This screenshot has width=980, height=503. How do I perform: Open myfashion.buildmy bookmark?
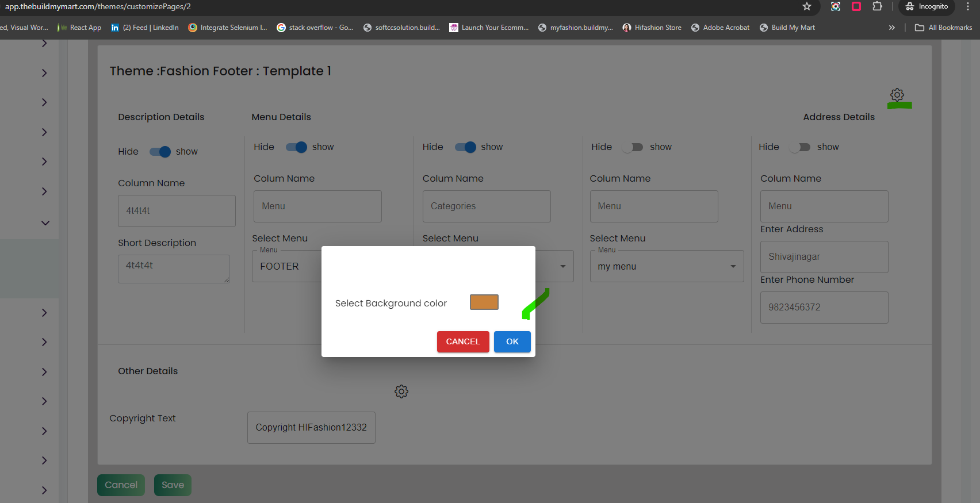point(576,28)
